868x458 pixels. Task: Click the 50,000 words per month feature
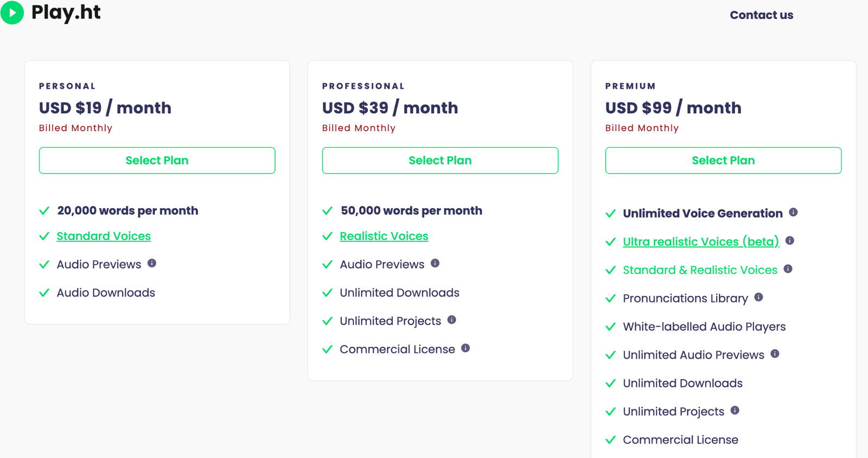tap(411, 210)
